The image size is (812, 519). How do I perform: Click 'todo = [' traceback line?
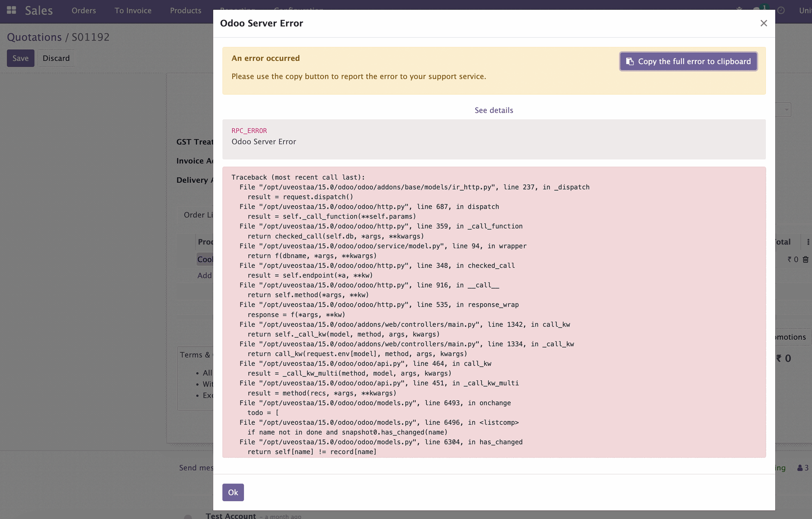click(x=263, y=412)
